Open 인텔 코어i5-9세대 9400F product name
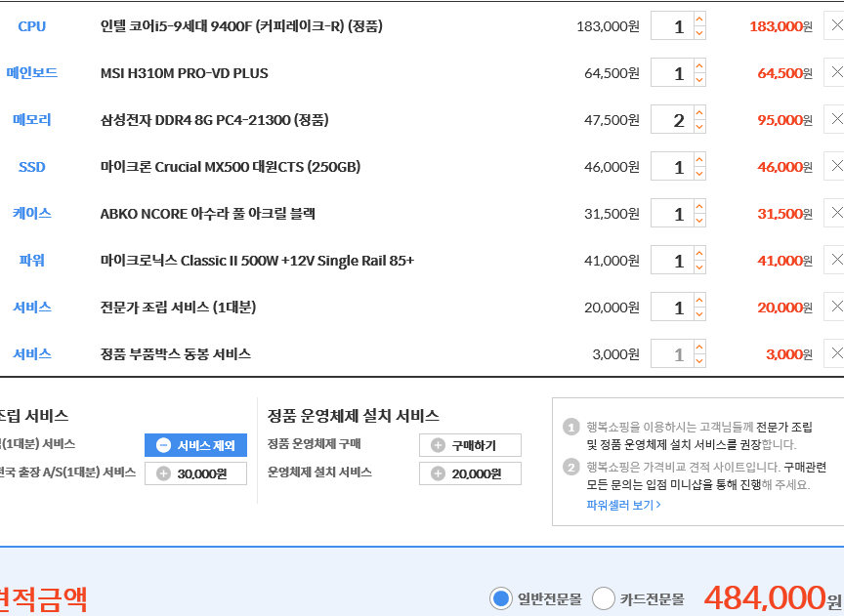Screen dimensions: 844x616 tap(241, 25)
